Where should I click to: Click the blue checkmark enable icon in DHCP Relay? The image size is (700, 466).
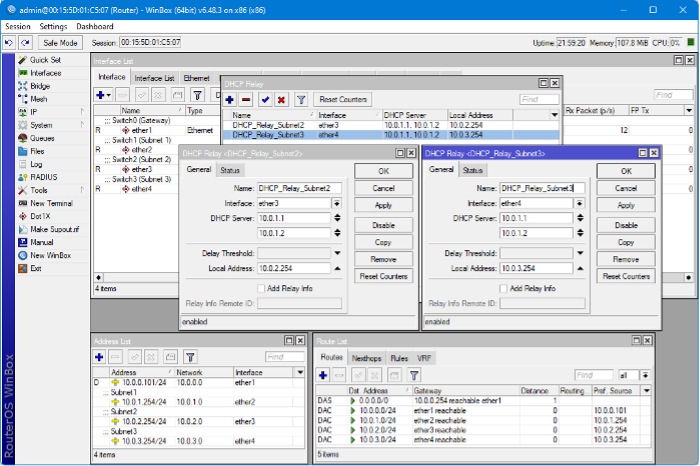[264, 100]
